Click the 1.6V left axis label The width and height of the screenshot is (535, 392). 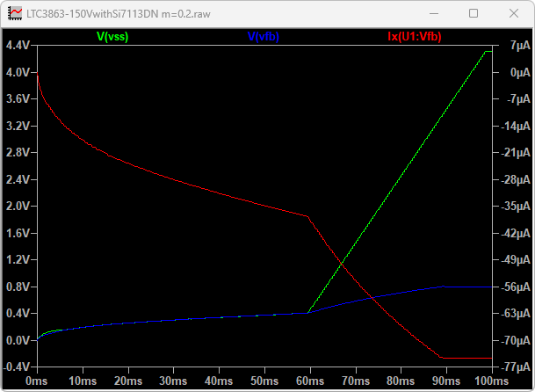[x=18, y=233]
